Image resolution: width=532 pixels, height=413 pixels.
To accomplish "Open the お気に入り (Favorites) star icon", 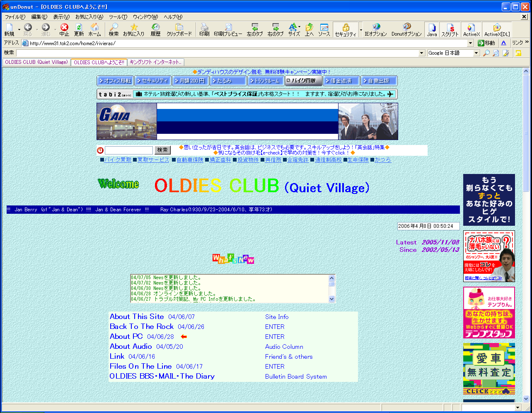I will (x=133, y=29).
